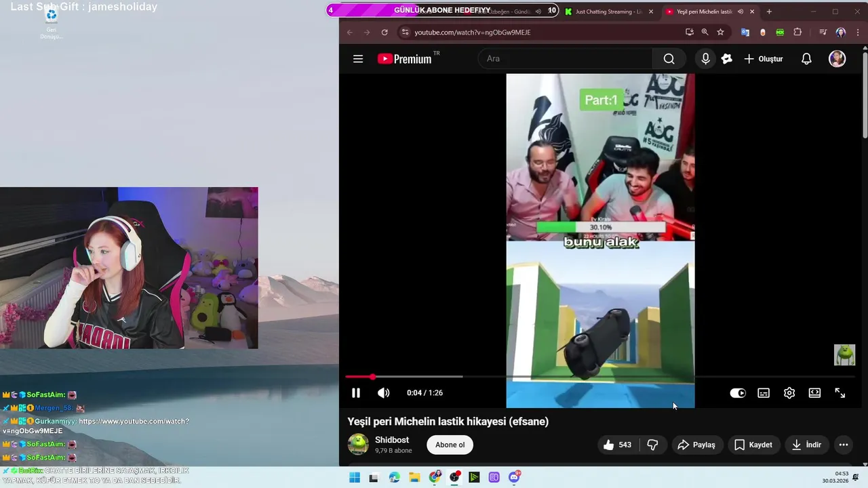Open Microsoft Edge from the taskbar
Viewport: 868px width, 488px height.
click(x=395, y=477)
